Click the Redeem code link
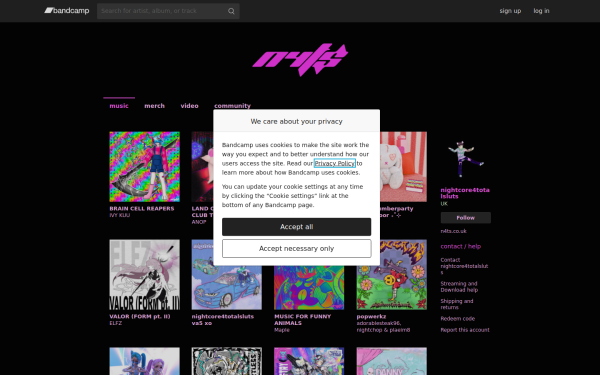This screenshot has width=600, height=375. pyautogui.click(x=458, y=319)
